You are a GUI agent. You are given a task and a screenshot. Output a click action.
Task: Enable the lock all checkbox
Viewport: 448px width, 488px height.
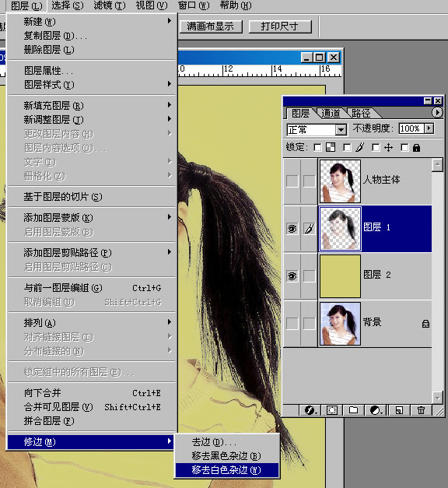[404, 148]
